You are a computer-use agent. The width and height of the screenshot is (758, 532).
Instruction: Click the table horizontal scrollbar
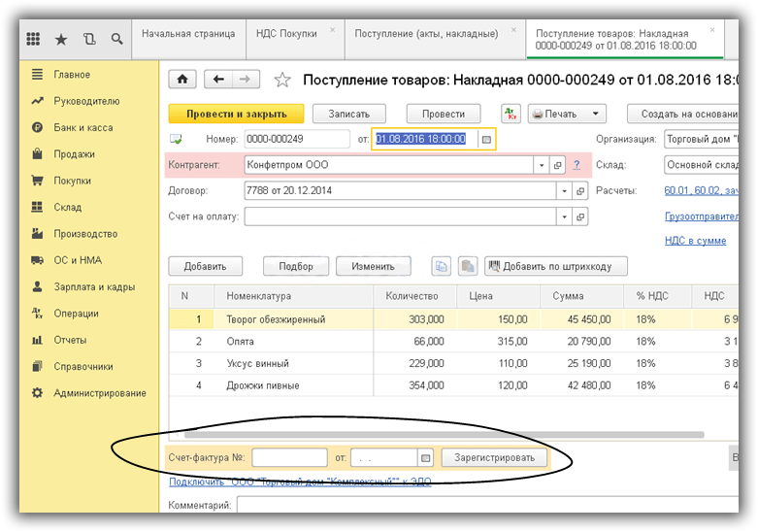[x=444, y=435]
